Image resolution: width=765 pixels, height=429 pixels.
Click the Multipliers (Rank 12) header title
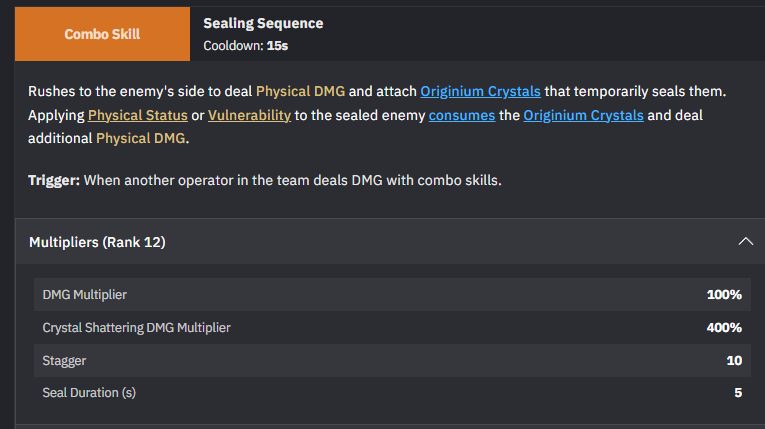[x=97, y=242]
